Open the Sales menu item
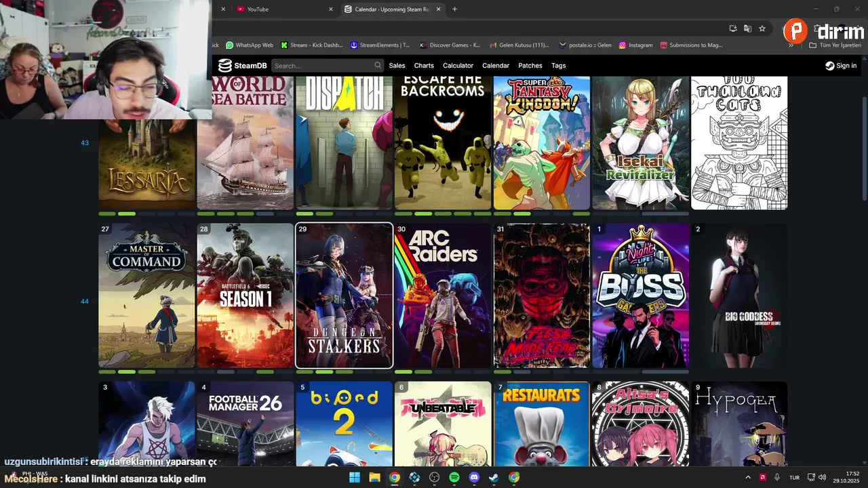 [397, 66]
